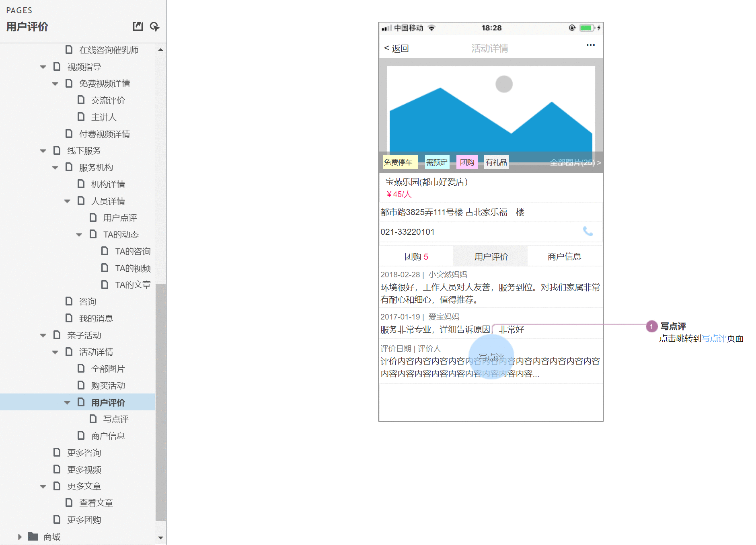
Task: Open the 查看文章 page
Action: [96, 503]
